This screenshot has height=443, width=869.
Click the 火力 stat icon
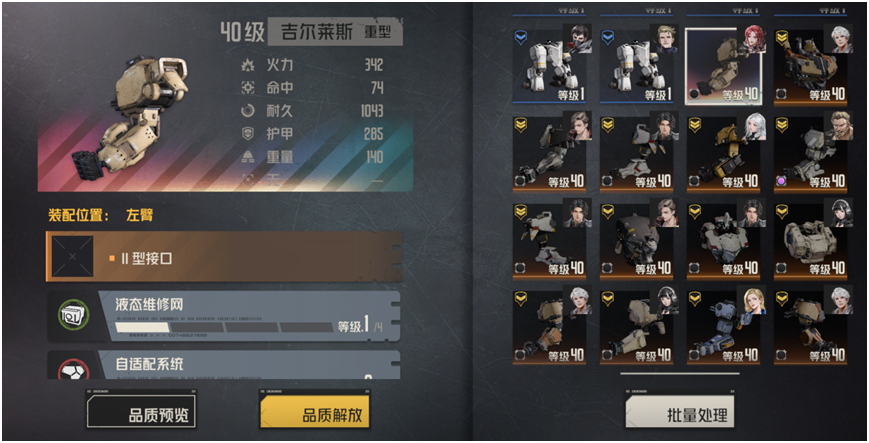click(x=248, y=65)
